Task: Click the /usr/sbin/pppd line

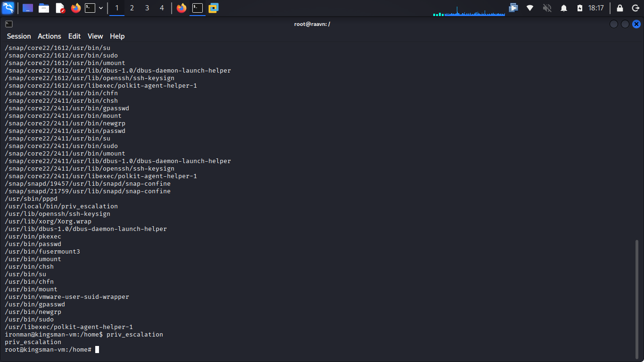Action: (31, 199)
